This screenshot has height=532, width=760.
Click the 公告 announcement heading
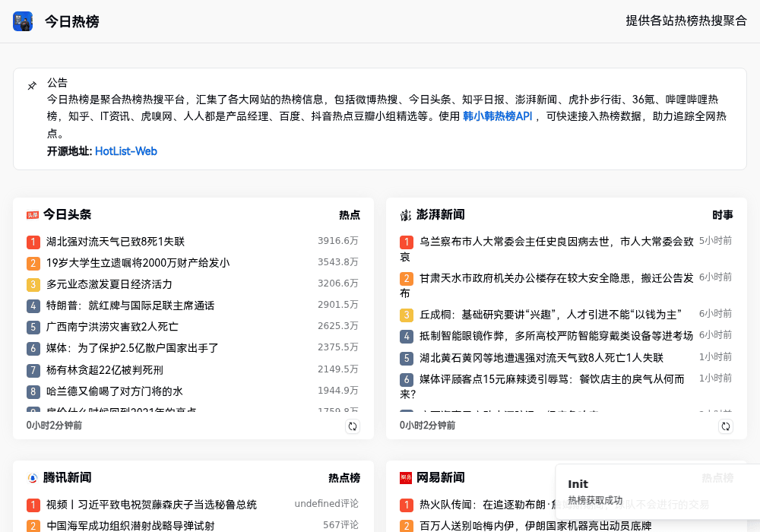(57, 83)
